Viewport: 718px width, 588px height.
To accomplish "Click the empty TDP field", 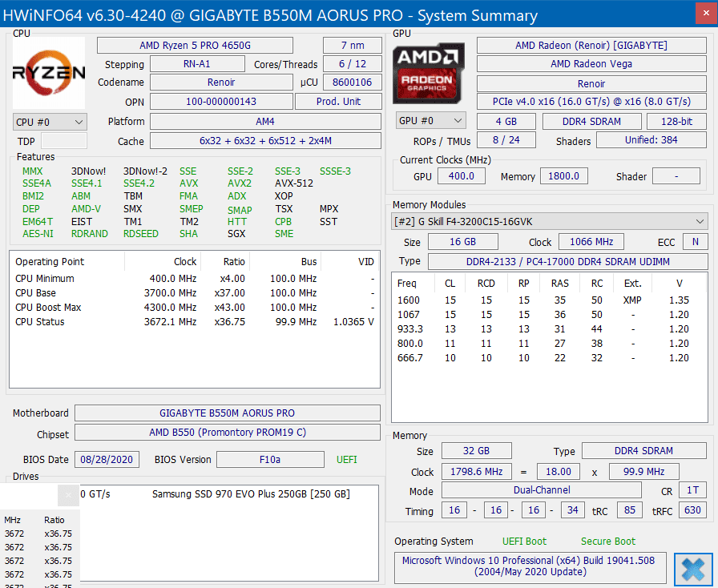I will (x=64, y=140).
